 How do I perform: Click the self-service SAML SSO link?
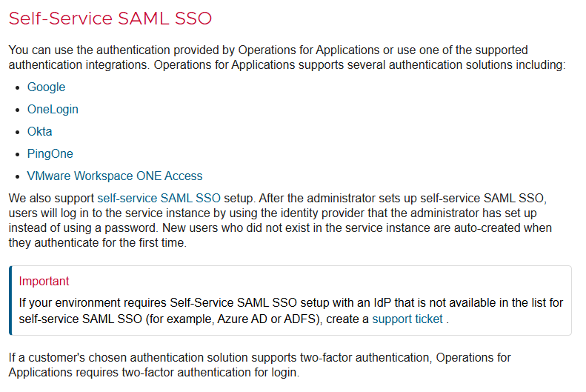159,199
